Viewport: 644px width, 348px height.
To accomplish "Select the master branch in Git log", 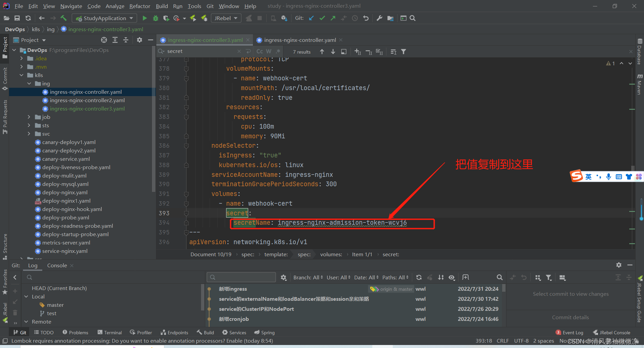I will click(x=55, y=305).
